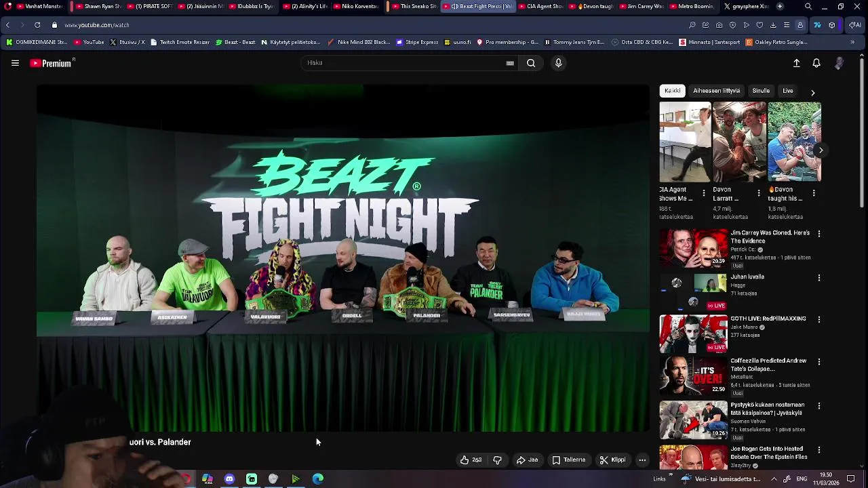Open the account avatar menu

coord(840,63)
